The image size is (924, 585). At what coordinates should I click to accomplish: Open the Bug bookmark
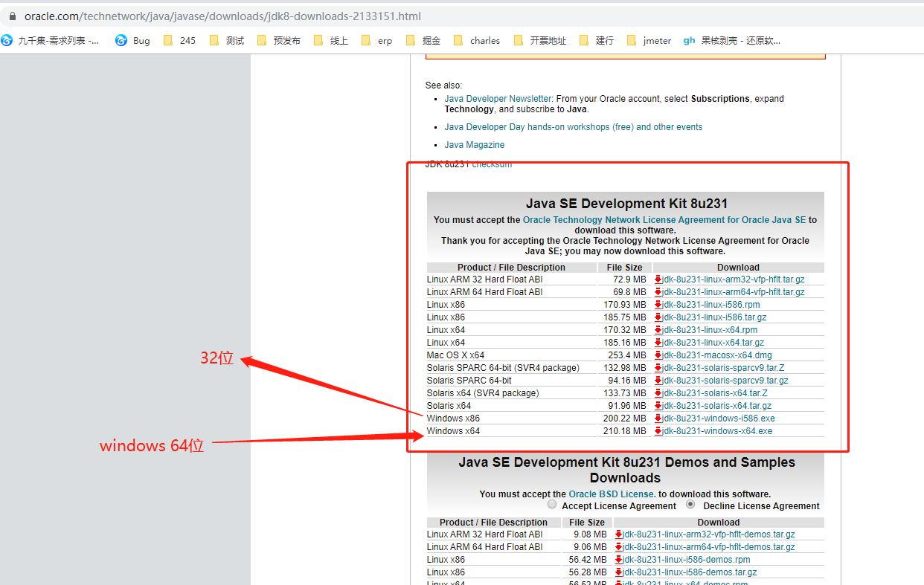tap(132, 41)
